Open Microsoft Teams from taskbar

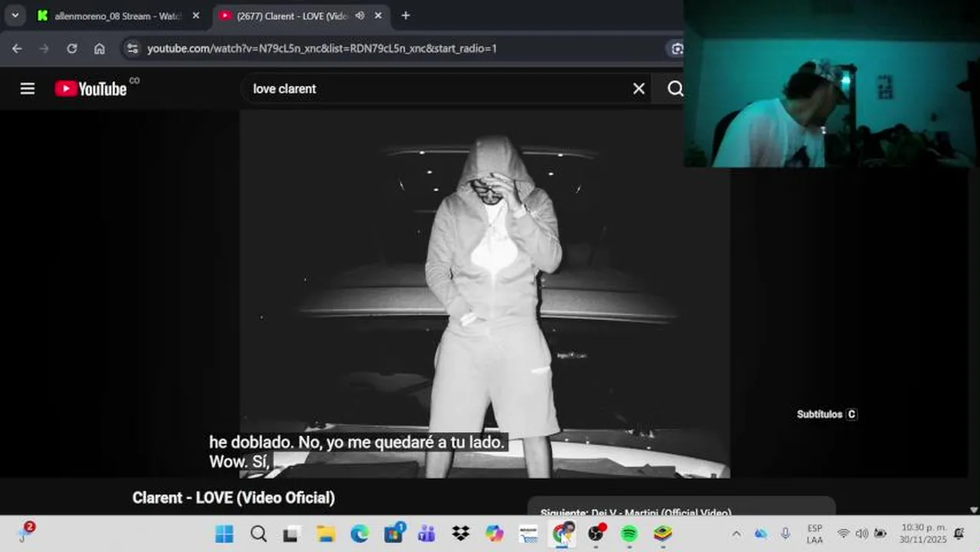pos(426,534)
